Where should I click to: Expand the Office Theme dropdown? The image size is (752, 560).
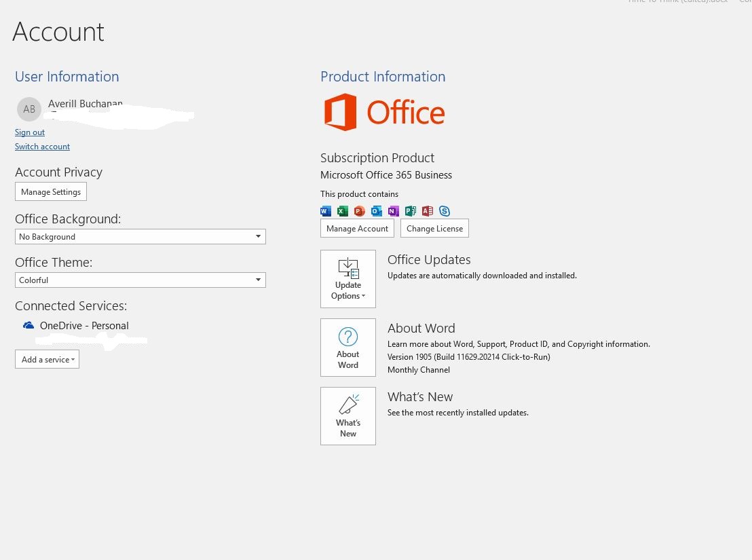click(140, 280)
